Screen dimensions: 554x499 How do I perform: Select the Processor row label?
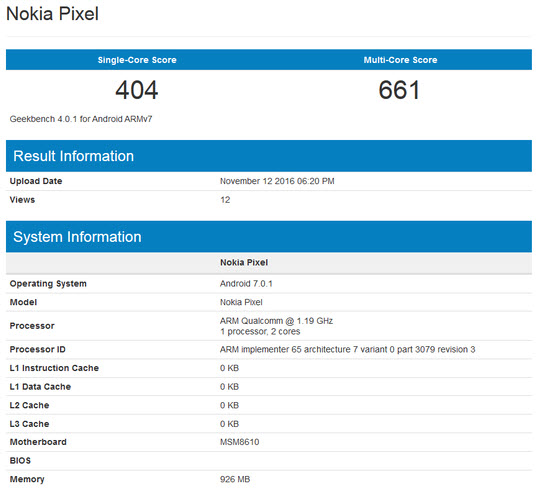click(32, 326)
